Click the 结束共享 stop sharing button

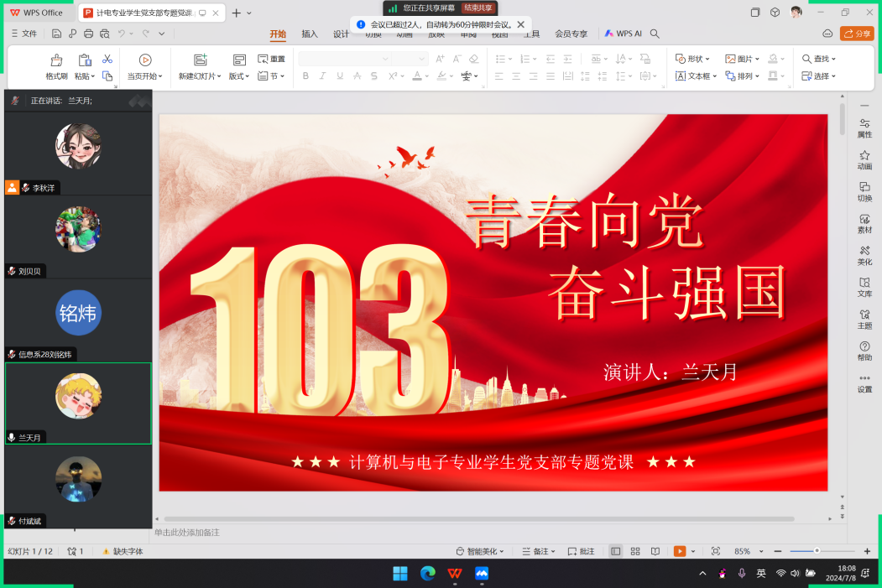[x=477, y=8]
